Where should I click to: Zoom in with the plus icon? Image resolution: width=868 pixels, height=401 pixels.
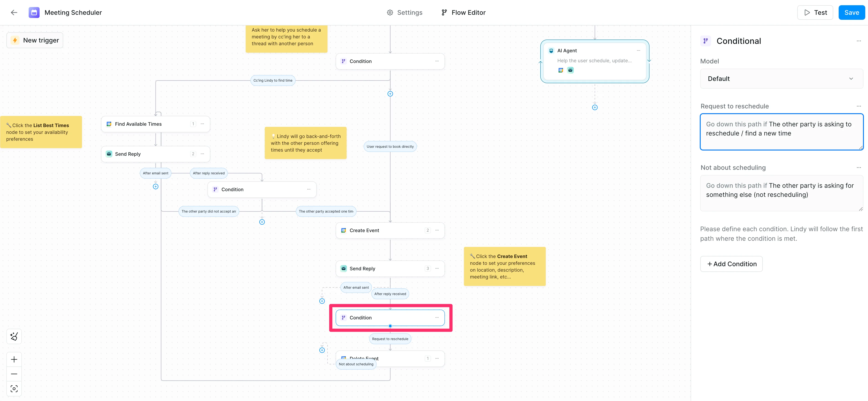14,359
